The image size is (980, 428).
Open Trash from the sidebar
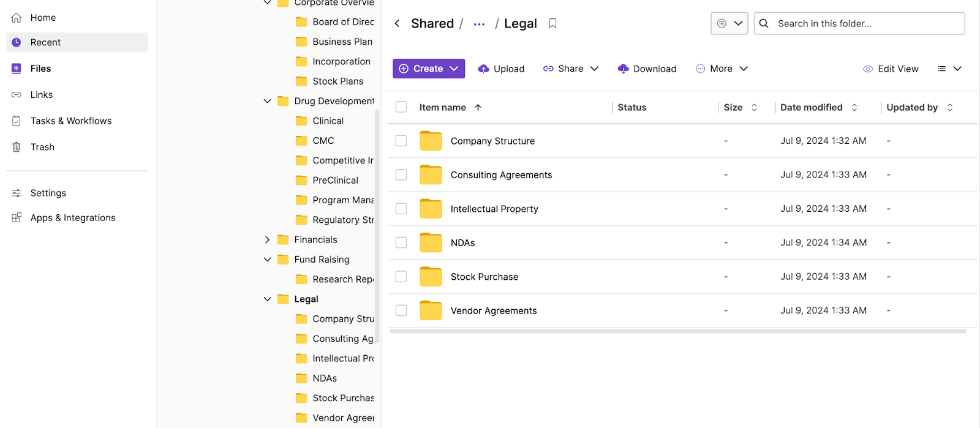point(42,147)
